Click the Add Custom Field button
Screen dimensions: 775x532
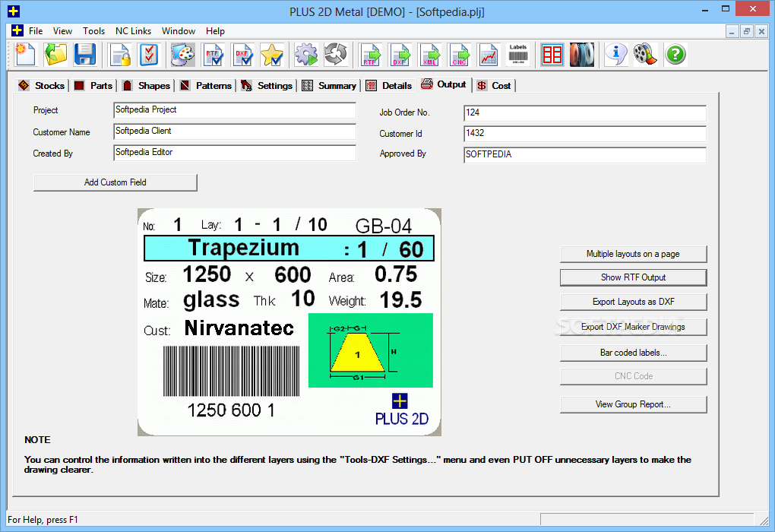[115, 182]
